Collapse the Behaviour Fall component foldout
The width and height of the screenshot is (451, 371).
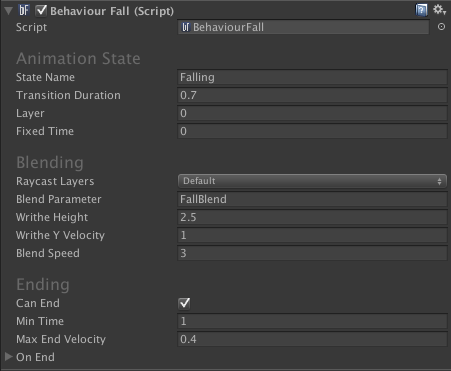click(x=9, y=11)
